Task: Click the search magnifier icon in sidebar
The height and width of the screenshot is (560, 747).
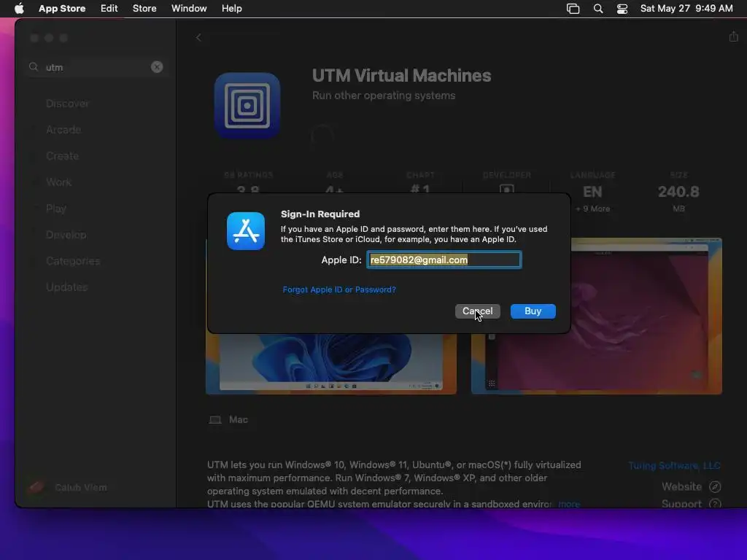Action: [x=34, y=67]
